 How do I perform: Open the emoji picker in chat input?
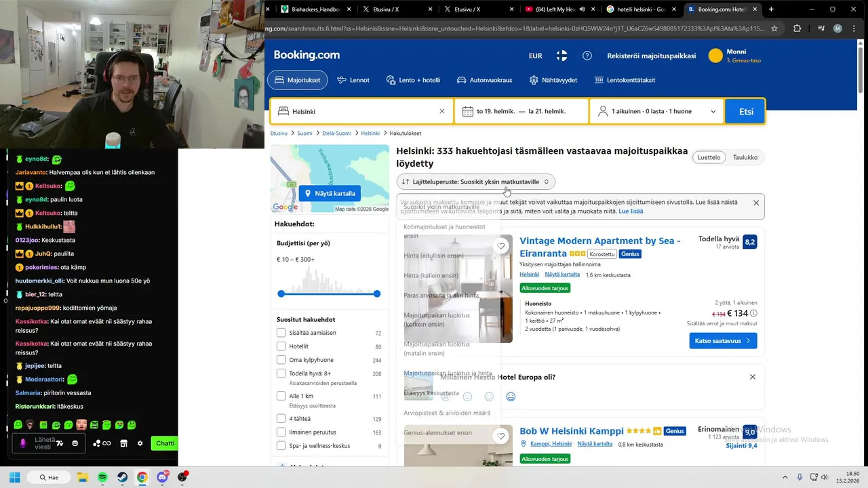click(x=75, y=443)
